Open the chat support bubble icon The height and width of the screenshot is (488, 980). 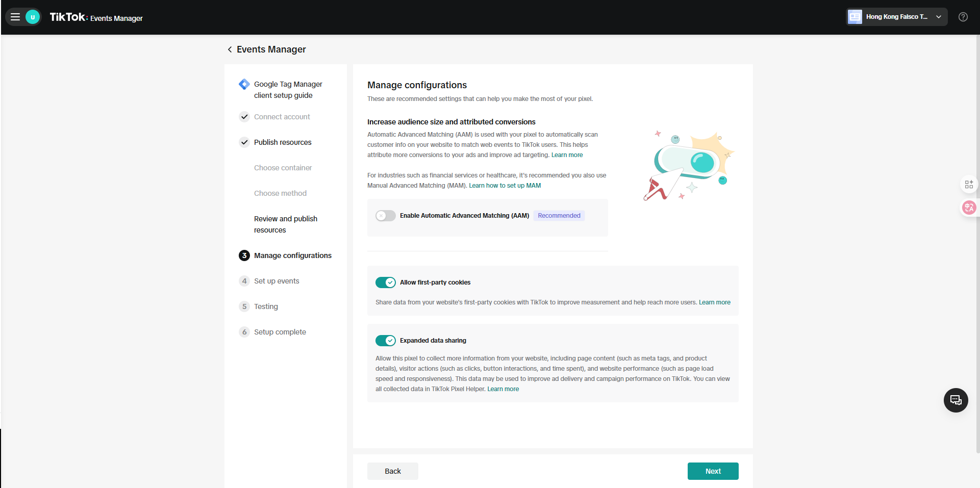click(956, 400)
